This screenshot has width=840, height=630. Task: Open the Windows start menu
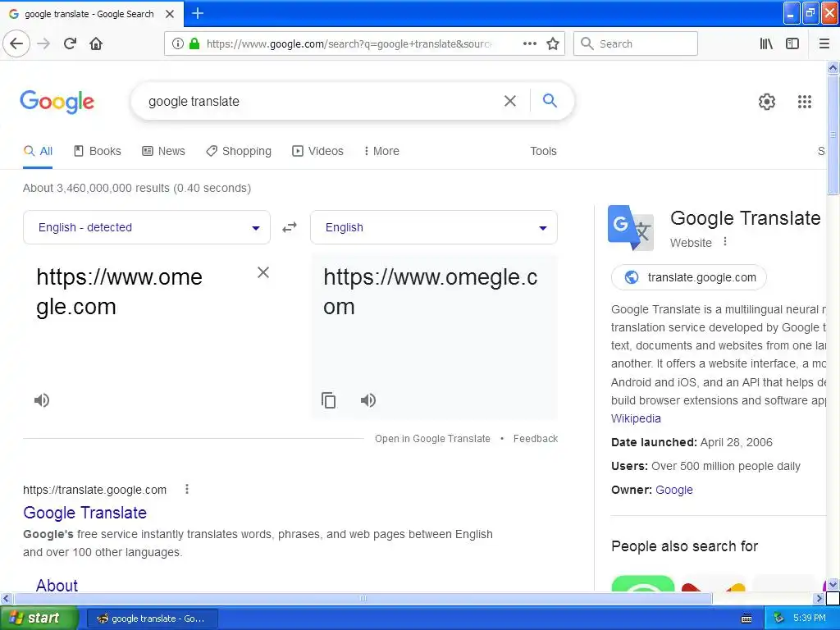tap(38, 618)
